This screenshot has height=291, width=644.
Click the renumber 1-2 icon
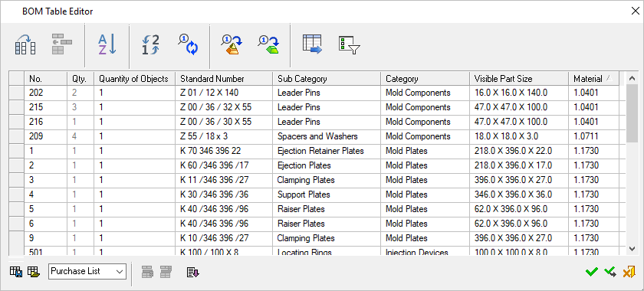[x=151, y=44]
